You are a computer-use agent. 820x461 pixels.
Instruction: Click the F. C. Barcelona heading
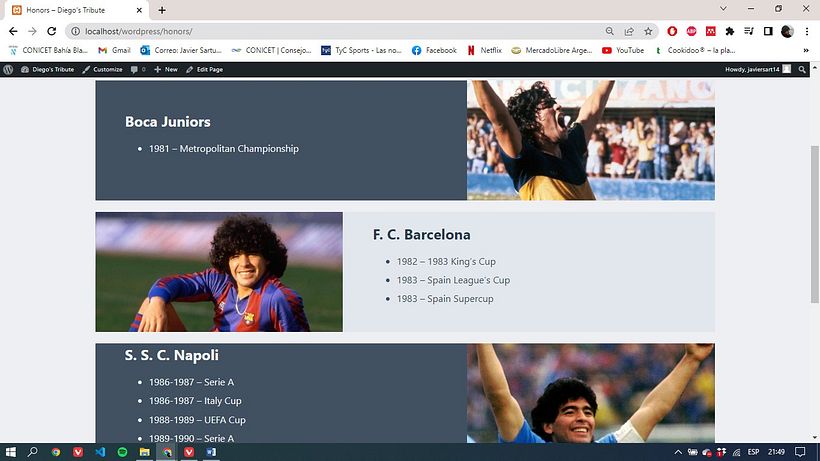pyautogui.click(x=422, y=235)
